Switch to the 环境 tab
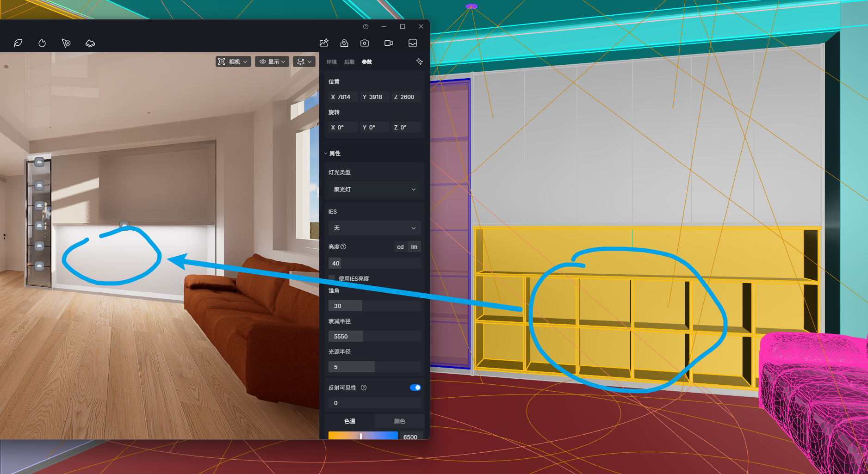This screenshot has height=474, width=868. [332, 62]
